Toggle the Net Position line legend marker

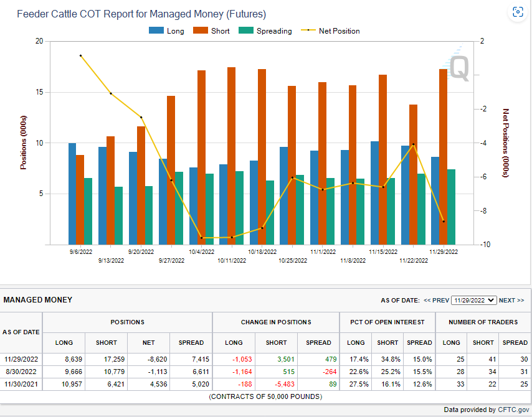pos(308,30)
